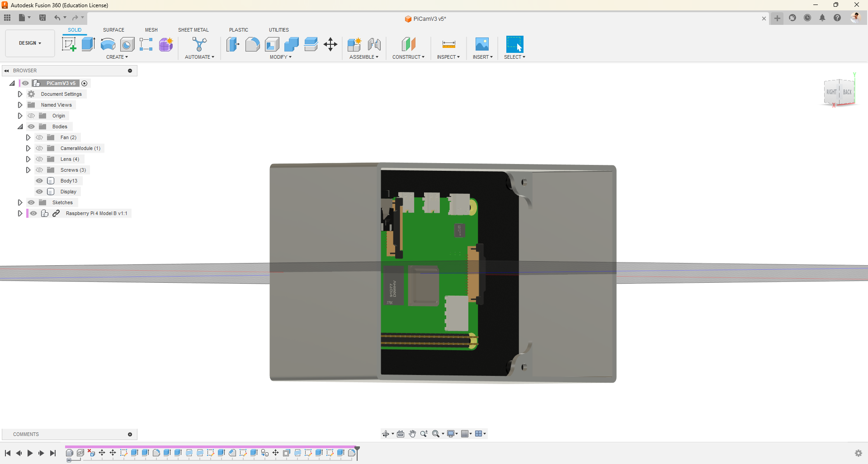Image resolution: width=868 pixels, height=464 pixels.
Task: Click the New Component assemble icon
Action: coord(354,44)
